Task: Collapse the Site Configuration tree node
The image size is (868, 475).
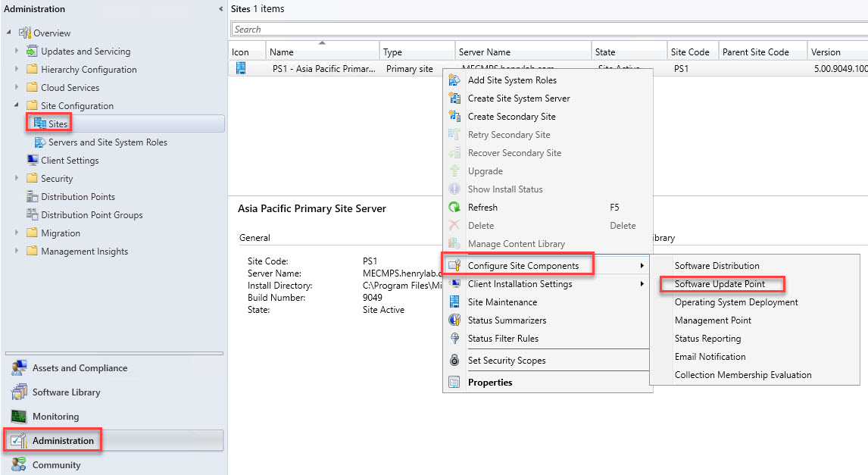Action: [17, 105]
